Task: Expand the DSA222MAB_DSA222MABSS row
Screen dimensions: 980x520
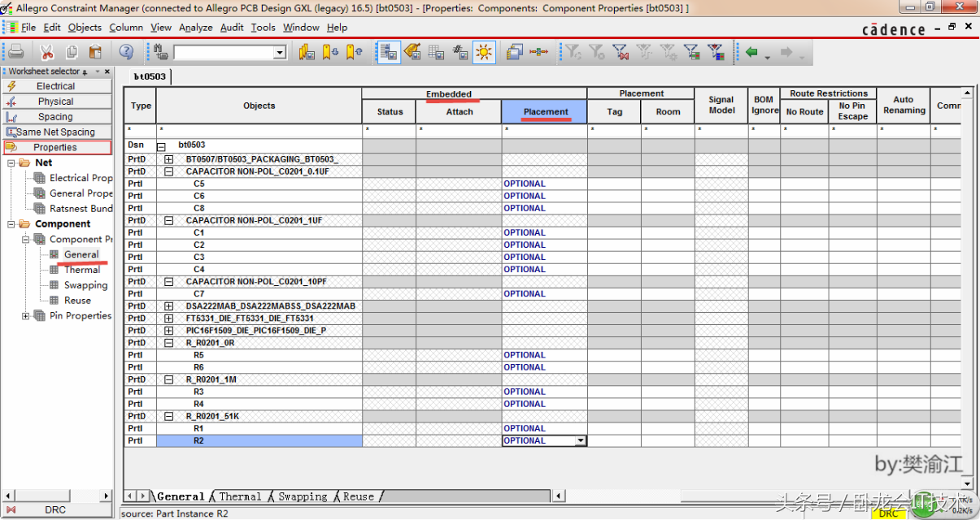Action: (168, 306)
